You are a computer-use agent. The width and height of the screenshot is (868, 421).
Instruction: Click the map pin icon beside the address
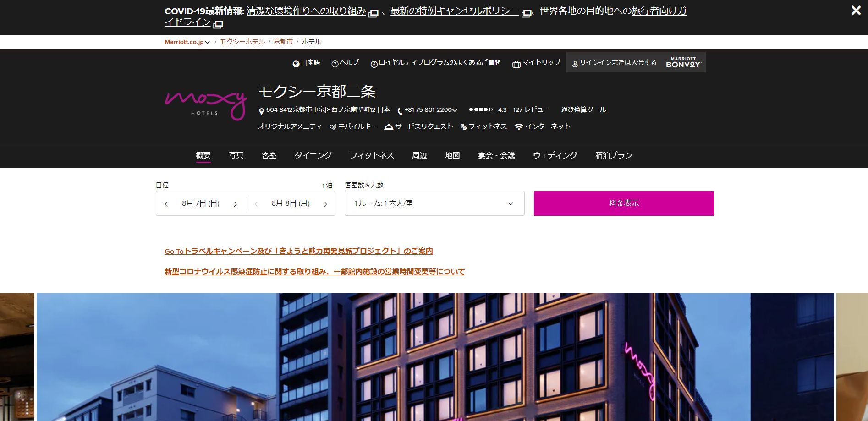(x=261, y=111)
